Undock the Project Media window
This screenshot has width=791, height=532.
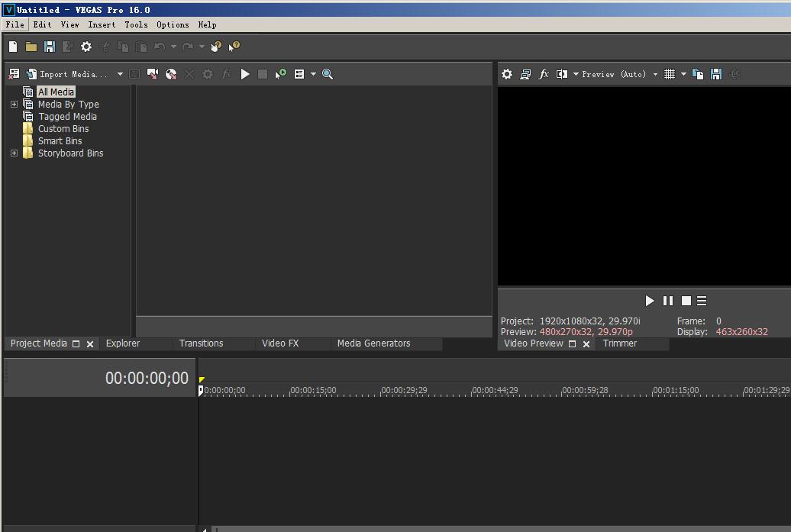click(x=76, y=344)
